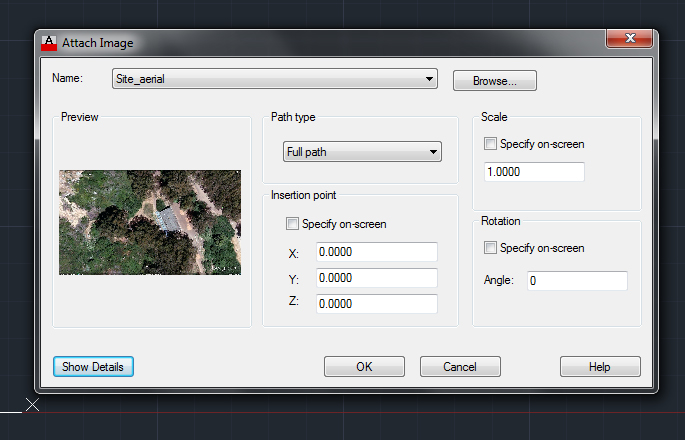Click the AutoCAD icon in Attach Image title bar
This screenshot has width=685, height=440.
click(x=49, y=43)
